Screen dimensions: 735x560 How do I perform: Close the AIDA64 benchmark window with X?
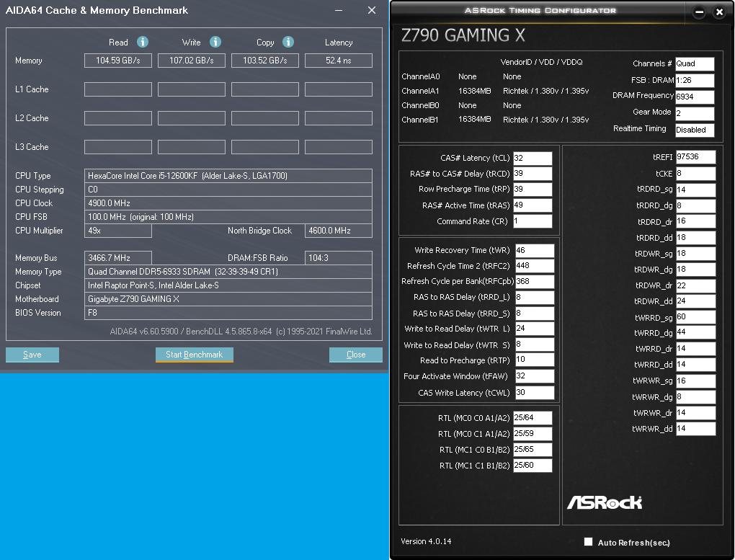372,10
